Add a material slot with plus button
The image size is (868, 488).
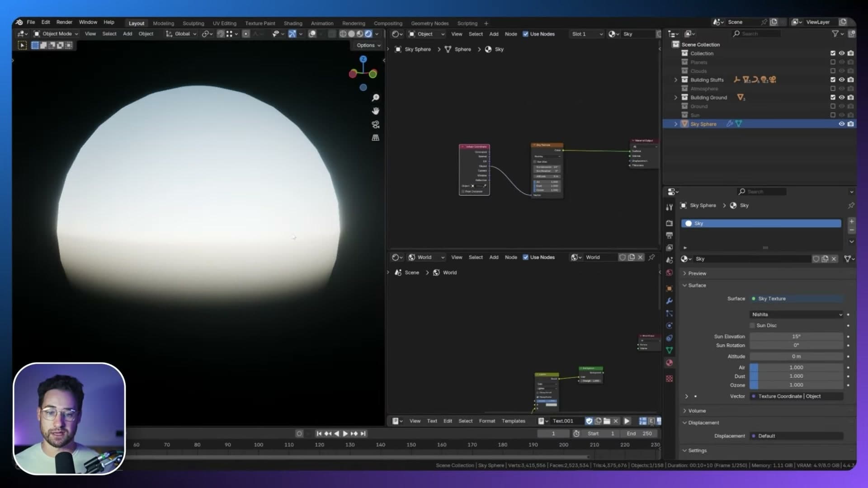852,221
